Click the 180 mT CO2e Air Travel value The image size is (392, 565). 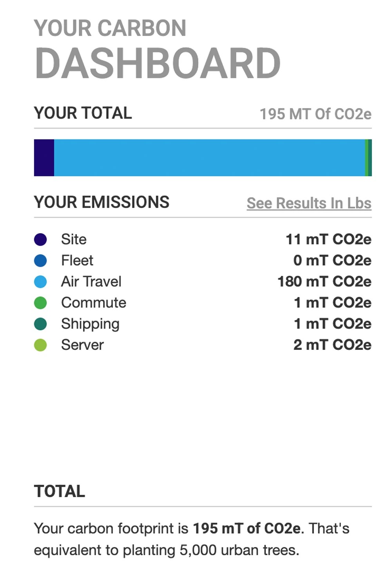(x=325, y=282)
